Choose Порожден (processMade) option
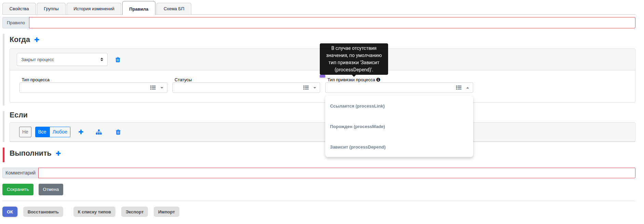644x224 pixels. tap(399, 127)
